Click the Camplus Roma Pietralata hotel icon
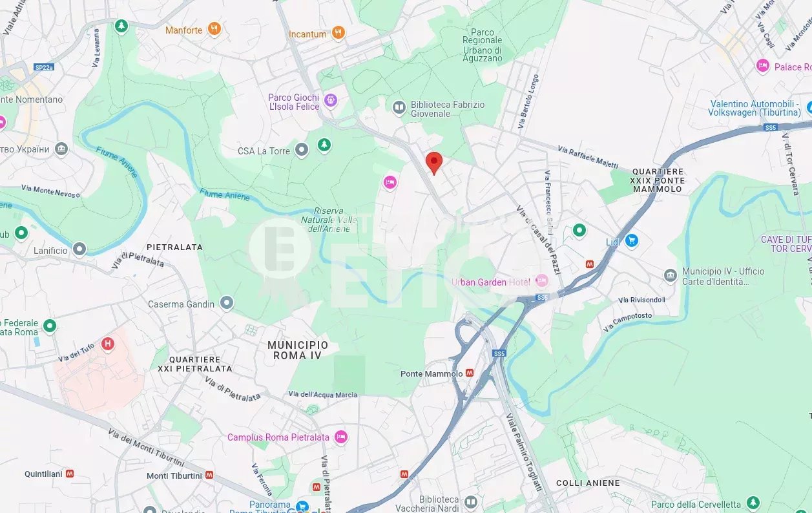This screenshot has height=513, width=812. pos(340,437)
